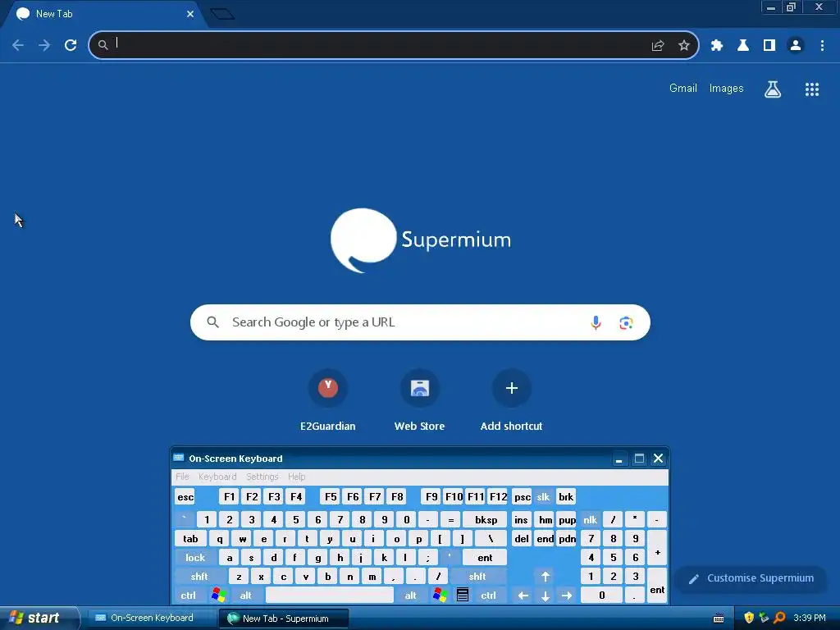
Task: Click the F5 key
Action: point(331,496)
